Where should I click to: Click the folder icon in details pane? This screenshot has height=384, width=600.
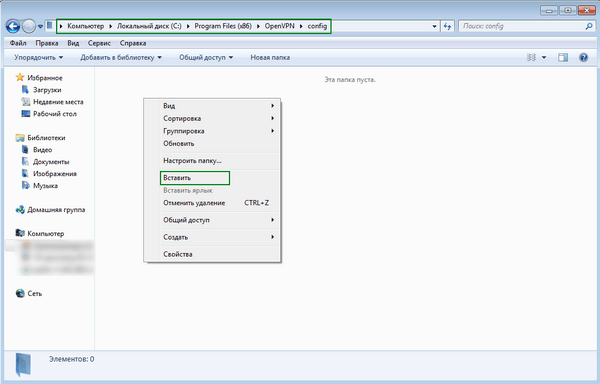[23, 364]
